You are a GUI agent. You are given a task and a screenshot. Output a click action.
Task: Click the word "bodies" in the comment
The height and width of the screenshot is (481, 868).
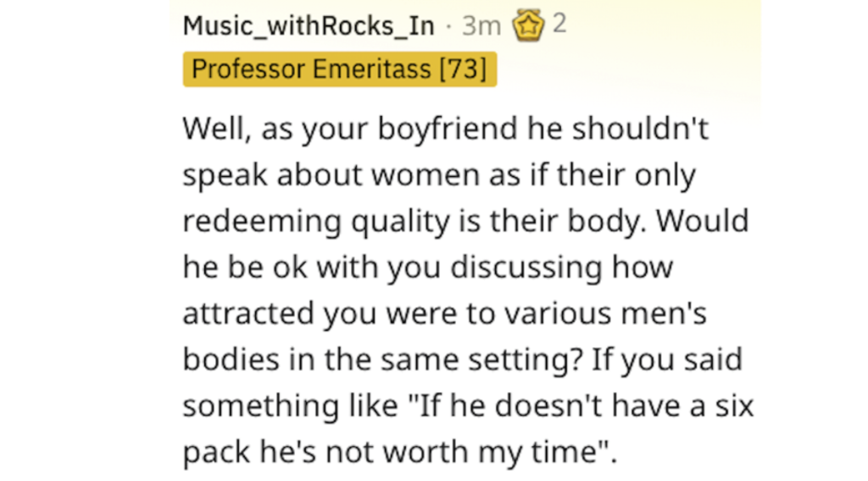231,360
